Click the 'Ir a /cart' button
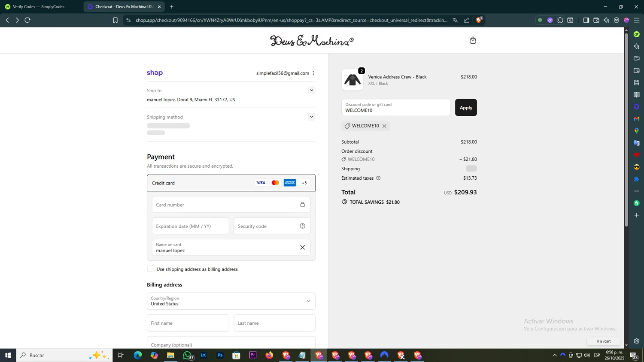Image resolution: width=644 pixels, height=362 pixels. point(604,341)
